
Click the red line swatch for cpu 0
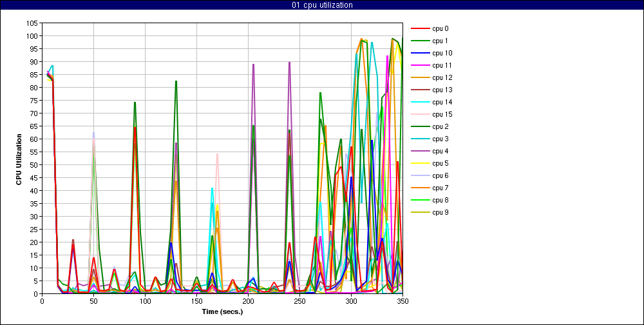pyautogui.click(x=420, y=28)
